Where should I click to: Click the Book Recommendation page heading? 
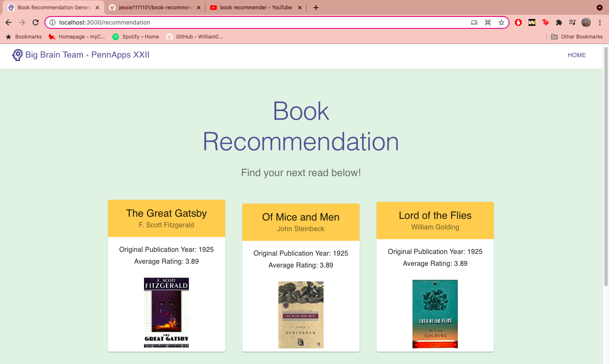pos(301,126)
